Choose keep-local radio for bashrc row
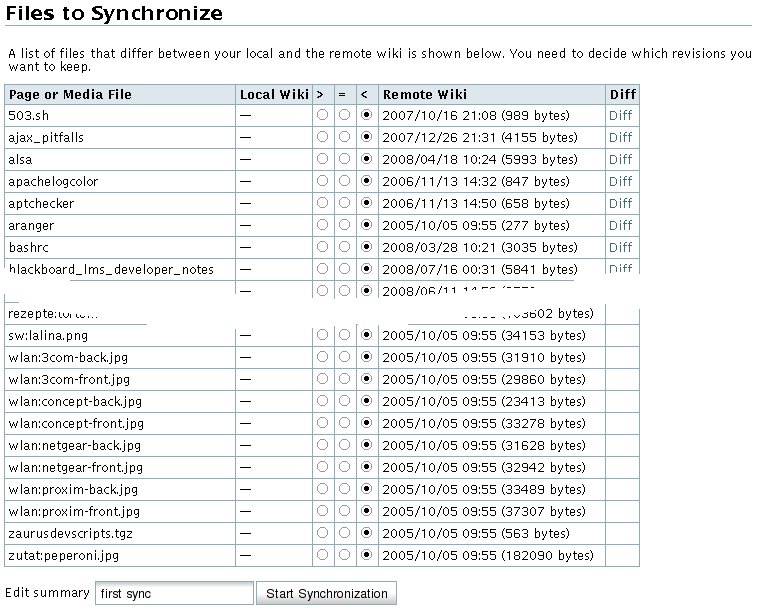The image size is (760, 613). click(x=322, y=247)
